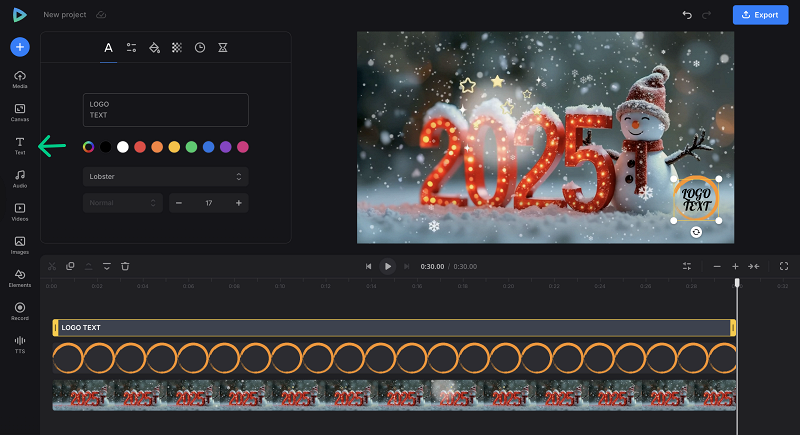Redo the last action
The width and height of the screenshot is (800, 435).
(x=707, y=15)
